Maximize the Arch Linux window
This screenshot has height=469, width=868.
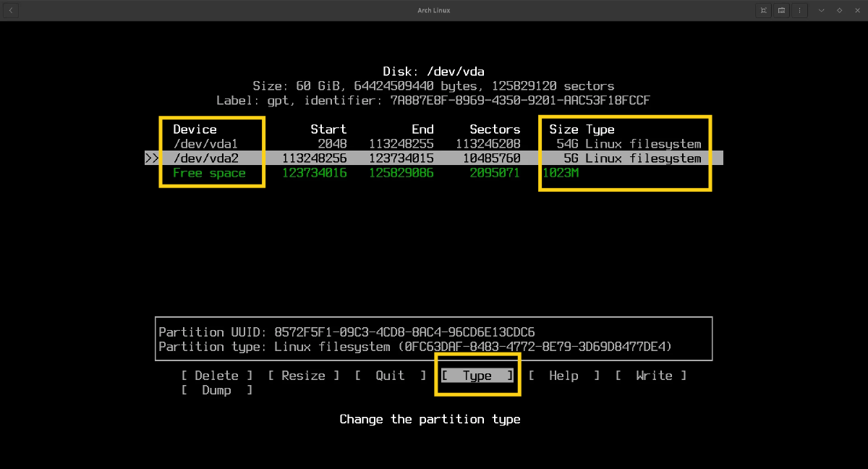tap(839, 10)
